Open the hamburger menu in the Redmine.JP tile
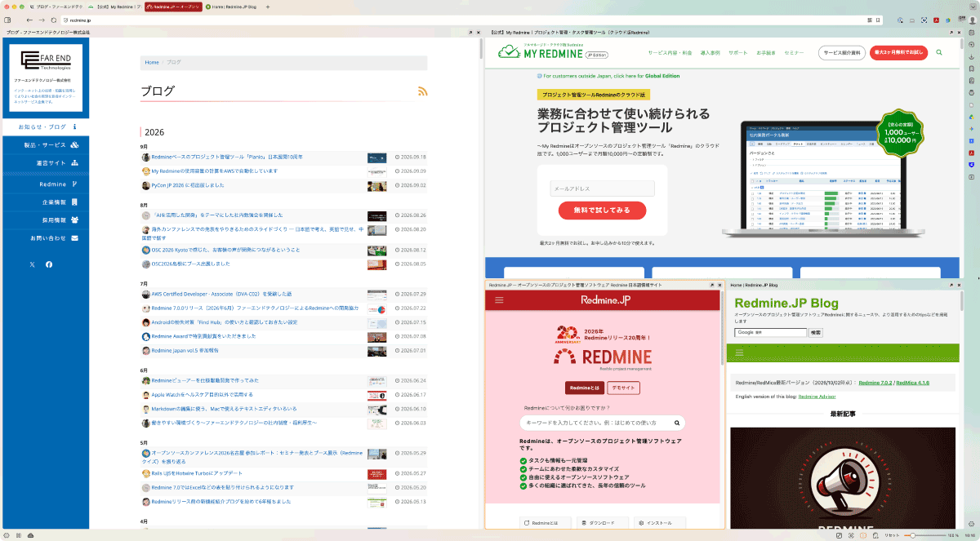The width and height of the screenshot is (980, 541). [499, 300]
